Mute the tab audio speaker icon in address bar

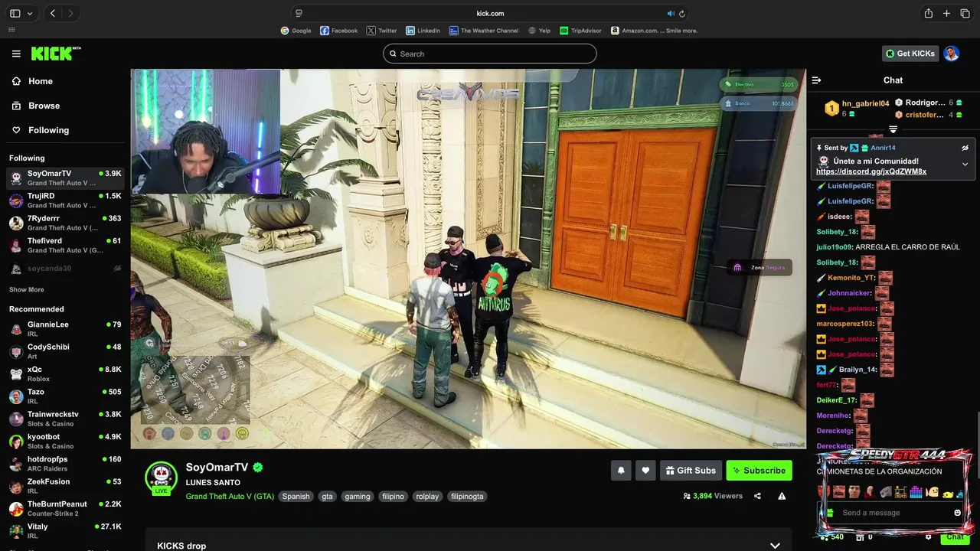tap(671, 13)
